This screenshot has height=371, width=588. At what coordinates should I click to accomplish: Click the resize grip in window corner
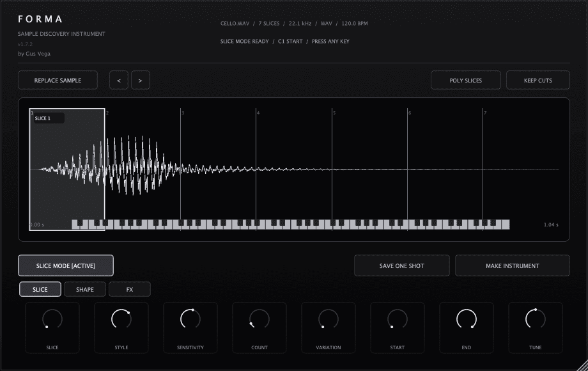tap(583, 366)
